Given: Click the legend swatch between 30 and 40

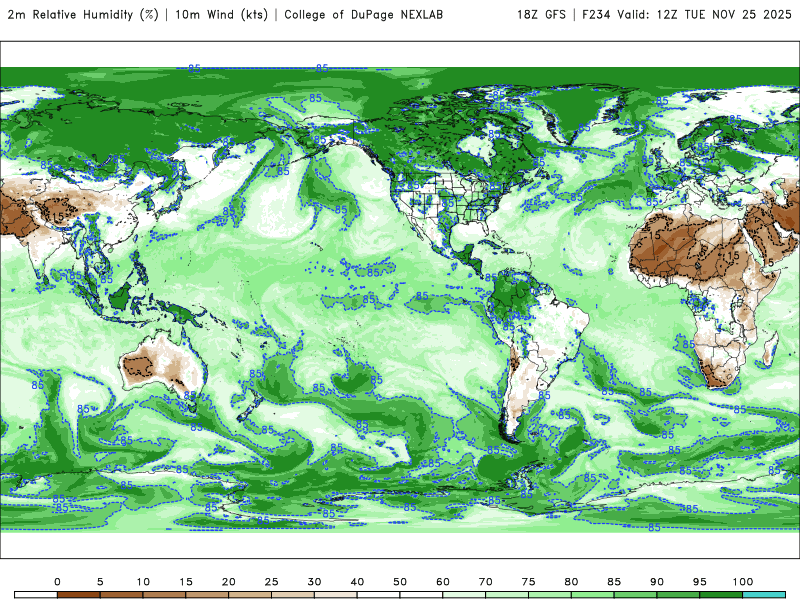Looking at the screenshot, I should [x=336, y=595].
